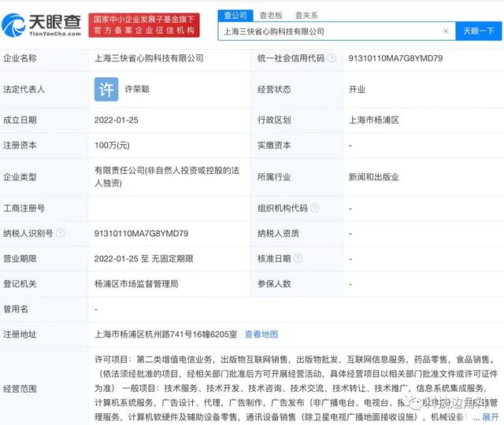Click help icon beside 纳税人识别号
This screenshot has width=504, height=425.
point(61,233)
